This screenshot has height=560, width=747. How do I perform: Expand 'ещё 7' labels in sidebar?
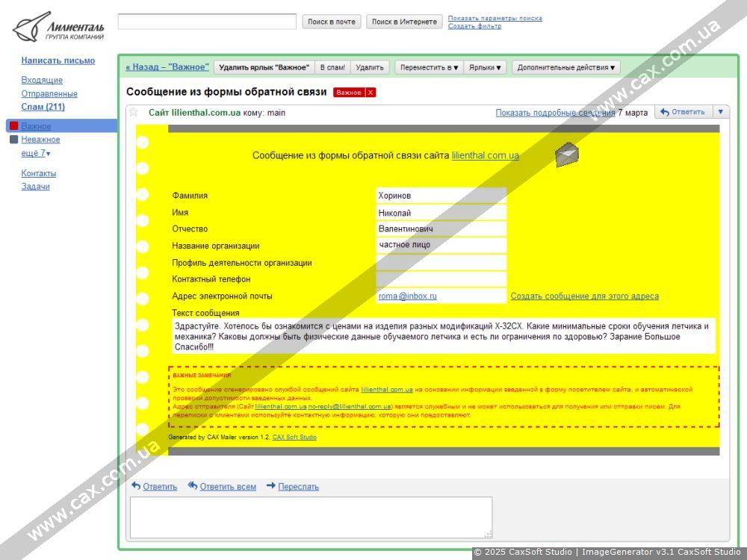click(x=36, y=153)
